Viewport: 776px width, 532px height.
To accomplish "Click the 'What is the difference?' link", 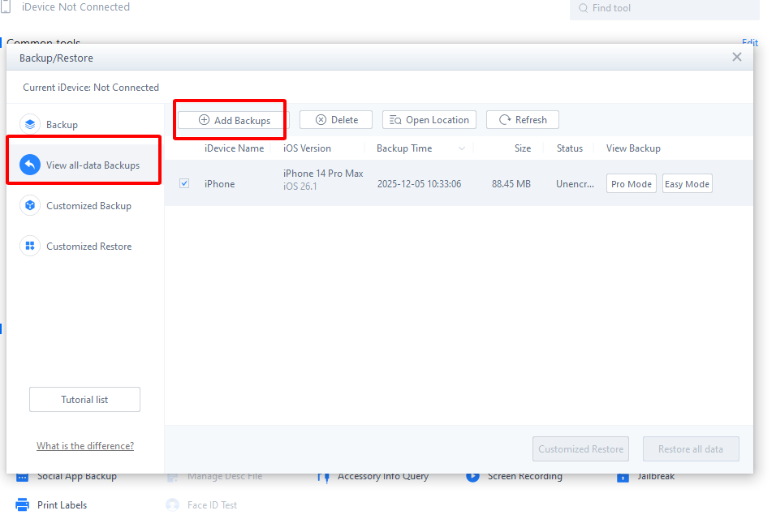I will [x=85, y=446].
